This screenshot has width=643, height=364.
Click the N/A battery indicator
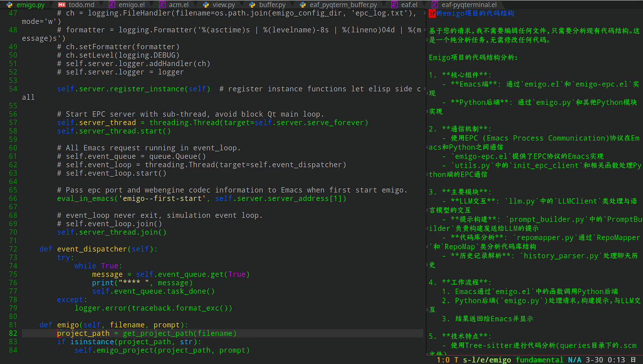pyautogui.click(x=575, y=360)
